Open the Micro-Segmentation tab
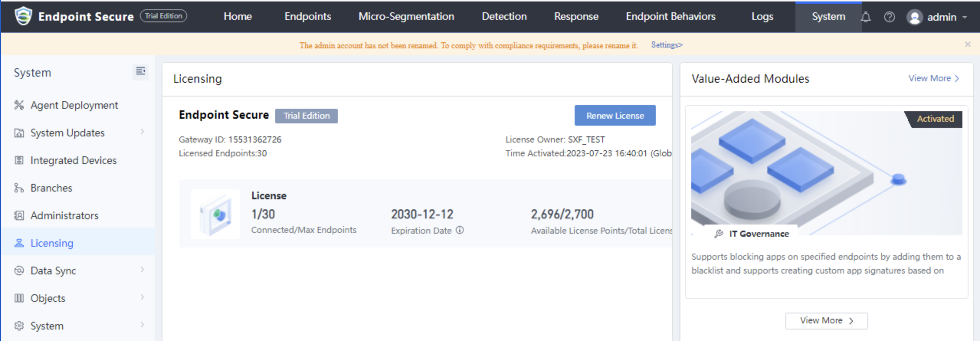This screenshot has height=341, width=980. [406, 16]
